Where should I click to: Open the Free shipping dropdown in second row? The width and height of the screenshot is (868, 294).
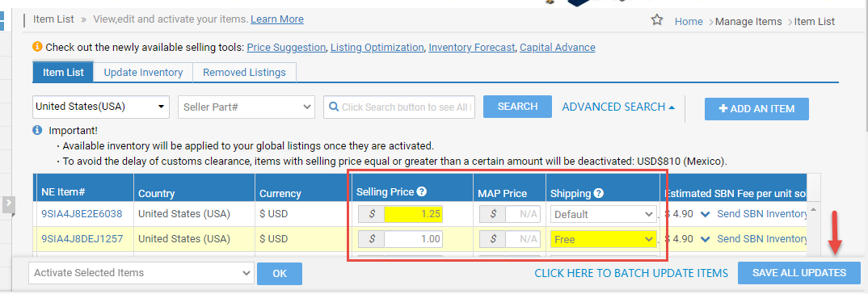[x=604, y=240]
